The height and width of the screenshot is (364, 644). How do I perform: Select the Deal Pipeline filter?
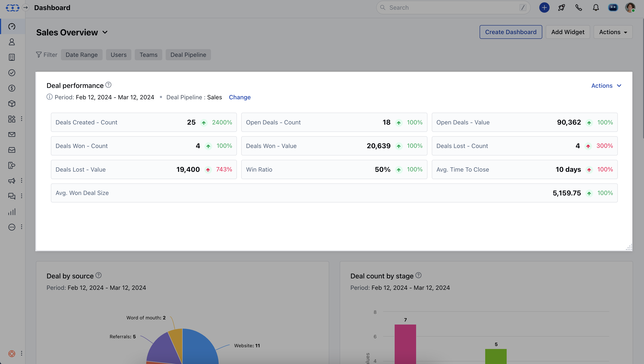188,55
